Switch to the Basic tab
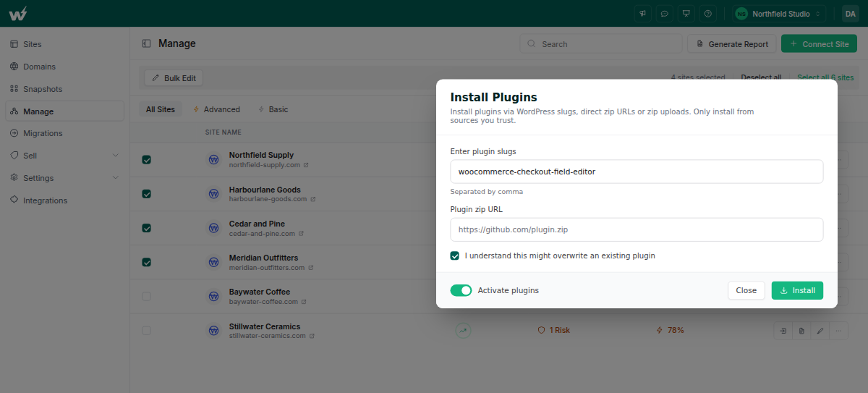Viewport: 868px width, 393px height. pos(273,109)
